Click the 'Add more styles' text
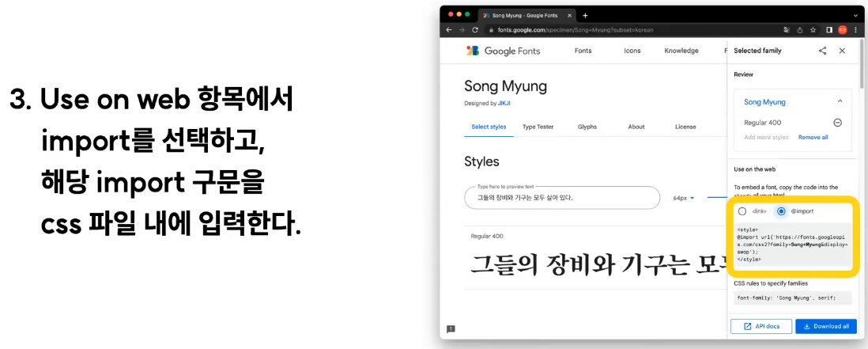Image resolution: width=868 pixels, height=349 pixels. click(x=766, y=138)
